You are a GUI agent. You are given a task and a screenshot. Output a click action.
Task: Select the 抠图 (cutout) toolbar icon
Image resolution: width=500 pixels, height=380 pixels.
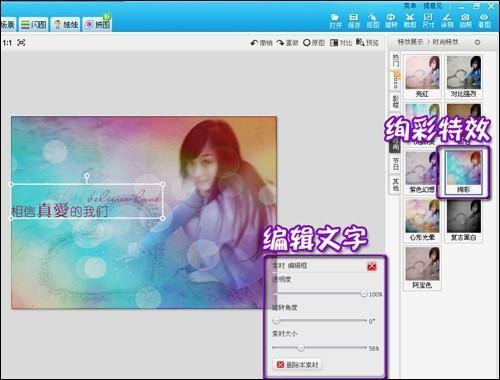click(x=373, y=21)
